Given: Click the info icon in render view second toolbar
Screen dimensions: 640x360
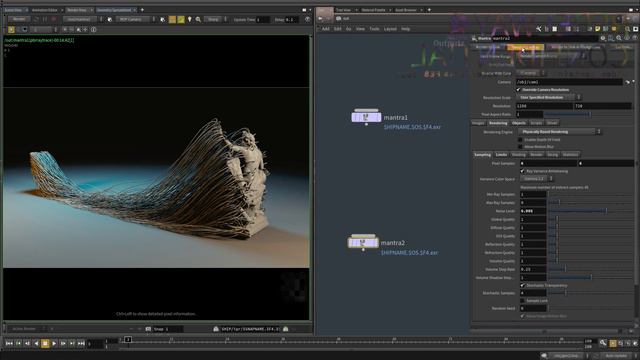Looking at the screenshot, I should click(x=93, y=29).
